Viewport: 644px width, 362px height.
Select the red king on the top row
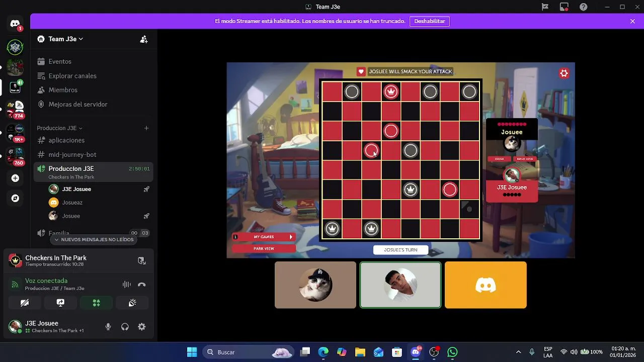coord(391,92)
